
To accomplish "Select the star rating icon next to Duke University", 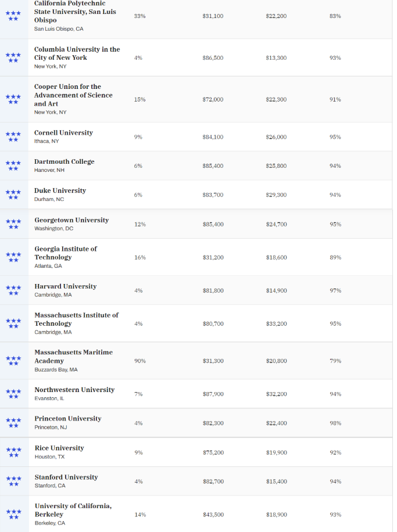I will pyautogui.click(x=13, y=195).
